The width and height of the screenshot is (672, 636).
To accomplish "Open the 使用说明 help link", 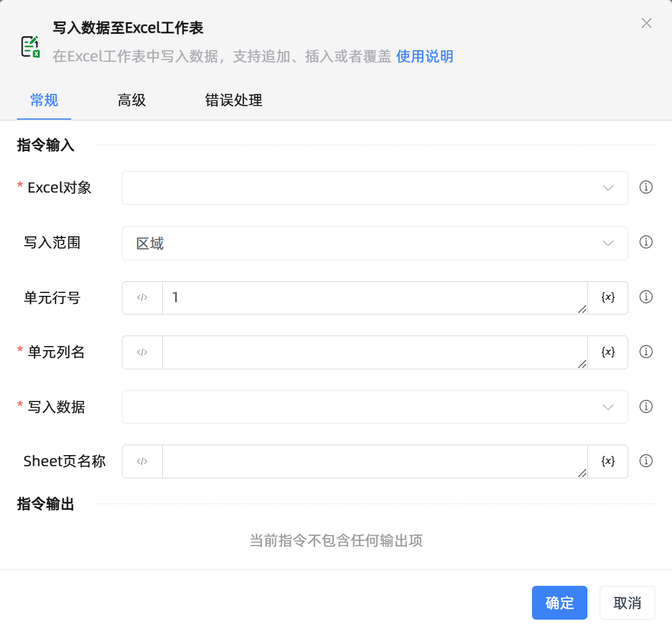I will coord(424,57).
